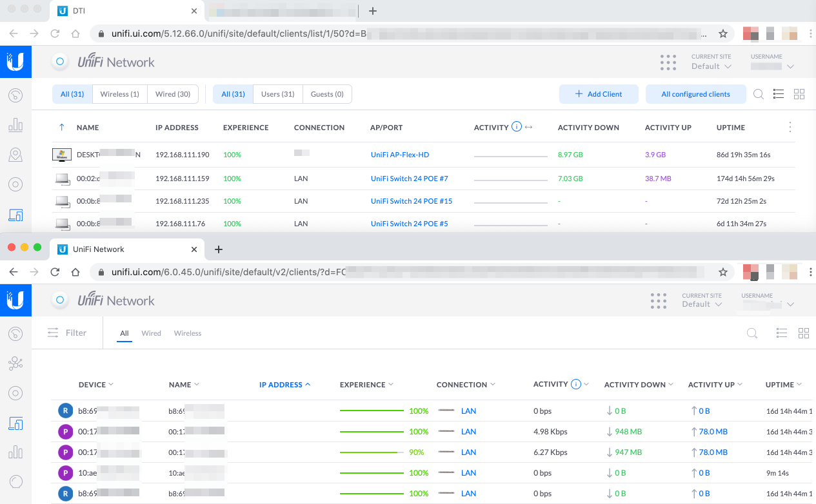Open Filter panel in bottom window

[67, 333]
